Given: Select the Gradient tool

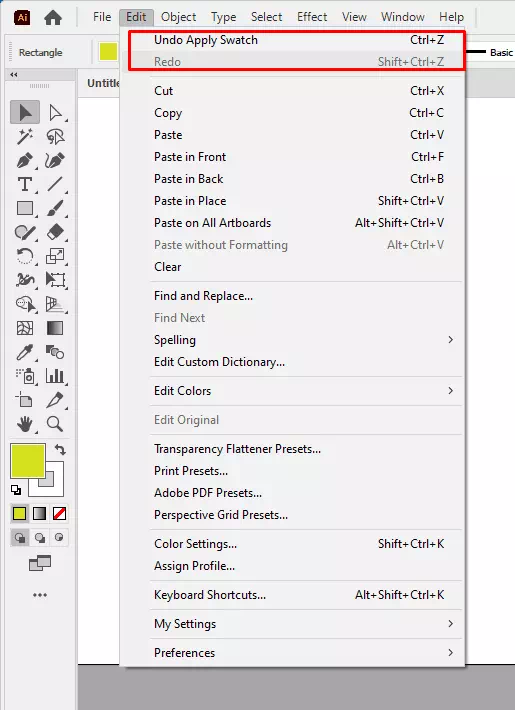Looking at the screenshot, I should (x=55, y=328).
